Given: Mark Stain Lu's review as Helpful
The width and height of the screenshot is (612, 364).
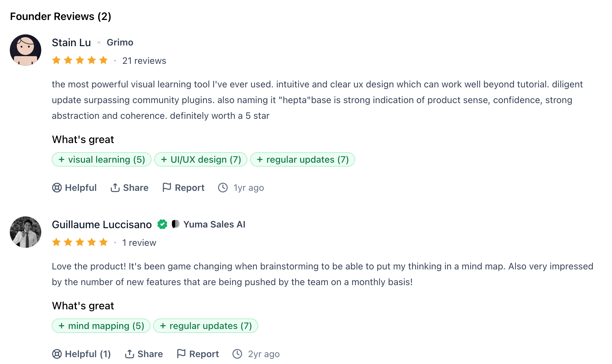Looking at the screenshot, I should tap(74, 188).
